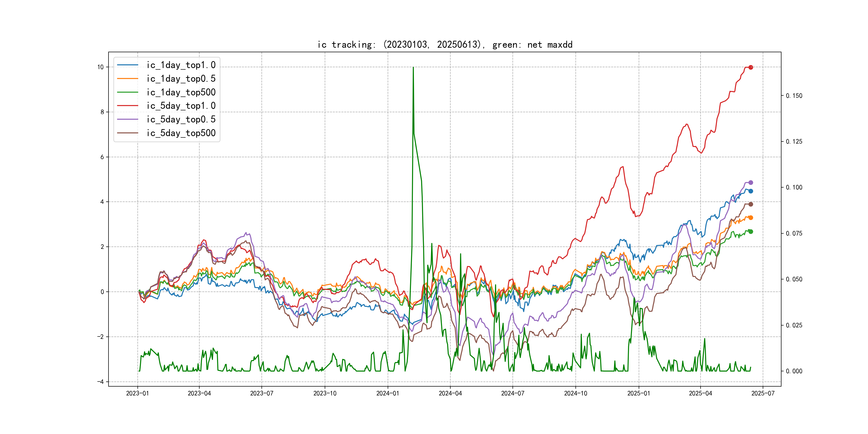Click the purple line swatch in the legend

pos(127,119)
